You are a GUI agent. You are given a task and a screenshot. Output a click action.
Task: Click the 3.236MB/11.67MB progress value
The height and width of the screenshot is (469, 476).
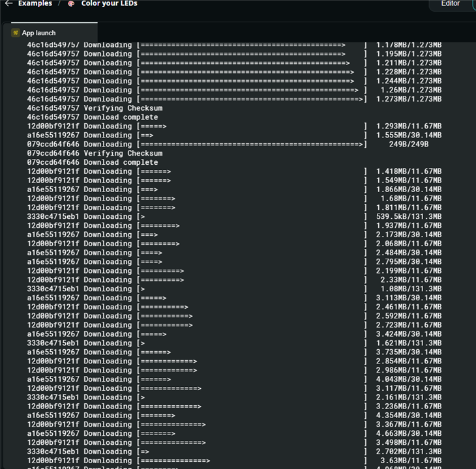(x=409, y=406)
